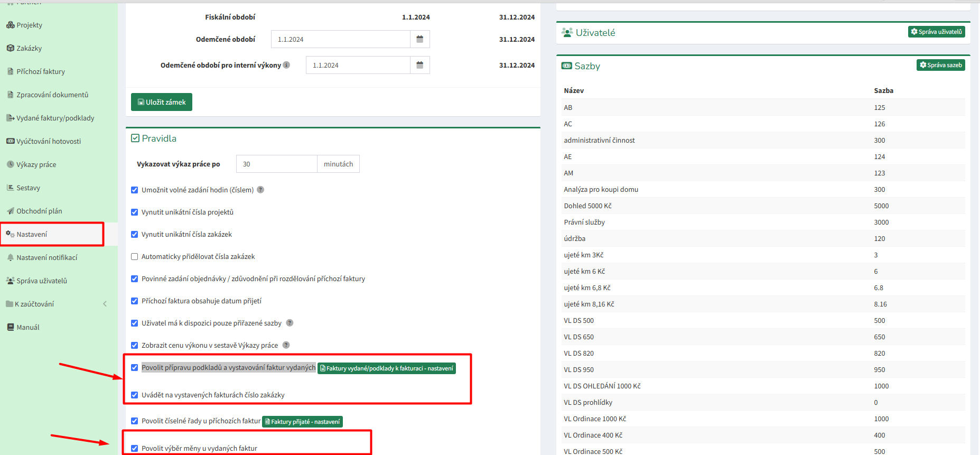Toggle Uvádět na vystavených fakturách číslo zakázky

click(134, 395)
